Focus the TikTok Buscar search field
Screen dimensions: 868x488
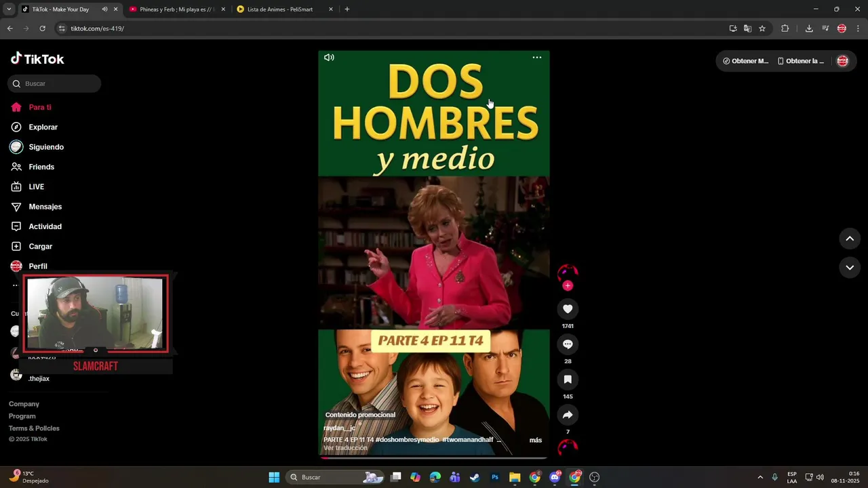pyautogui.click(x=54, y=83)
